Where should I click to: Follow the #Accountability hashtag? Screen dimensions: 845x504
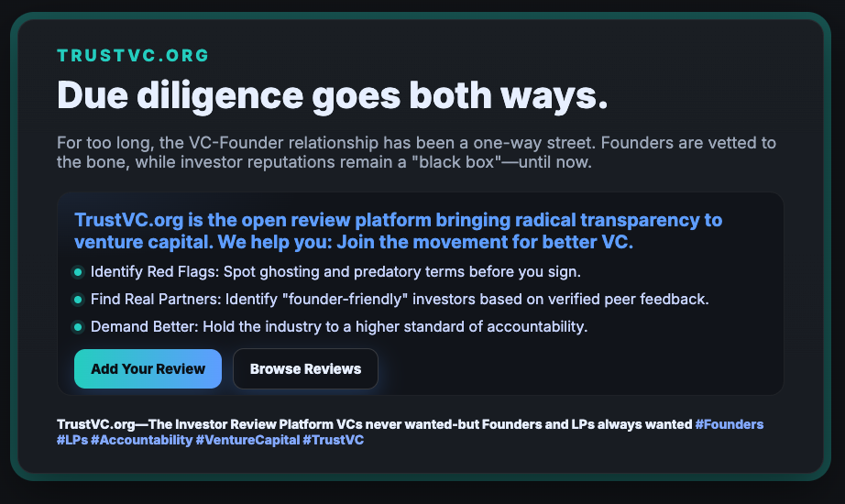(x=141, y=441)
